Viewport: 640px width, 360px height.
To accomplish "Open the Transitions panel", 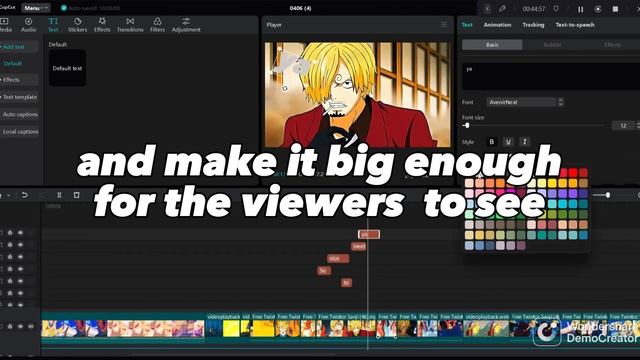I will [x=130, y=25].
